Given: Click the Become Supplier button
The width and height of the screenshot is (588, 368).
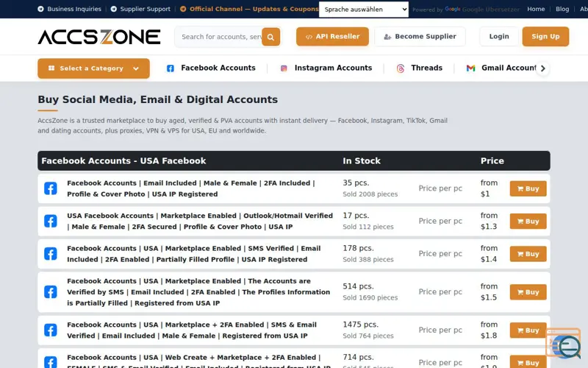Looking at the screenshot, I should (x=420, y=36).
